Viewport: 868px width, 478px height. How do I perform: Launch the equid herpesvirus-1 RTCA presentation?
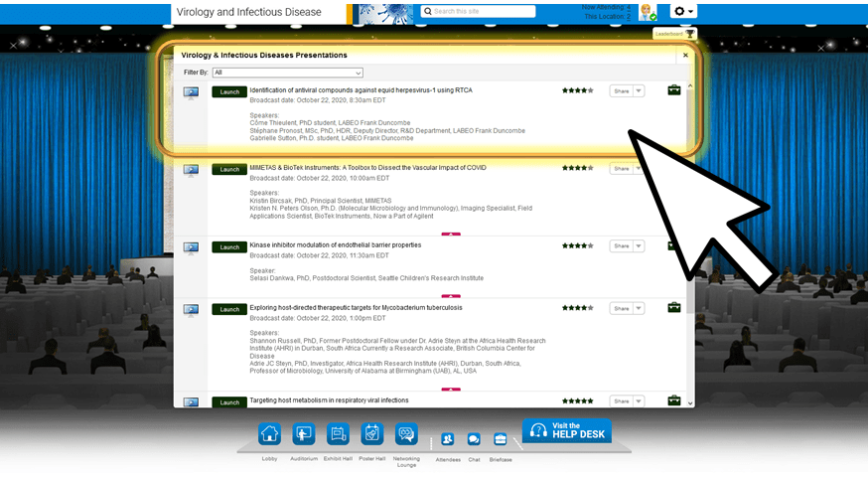[x=229, y=92]
